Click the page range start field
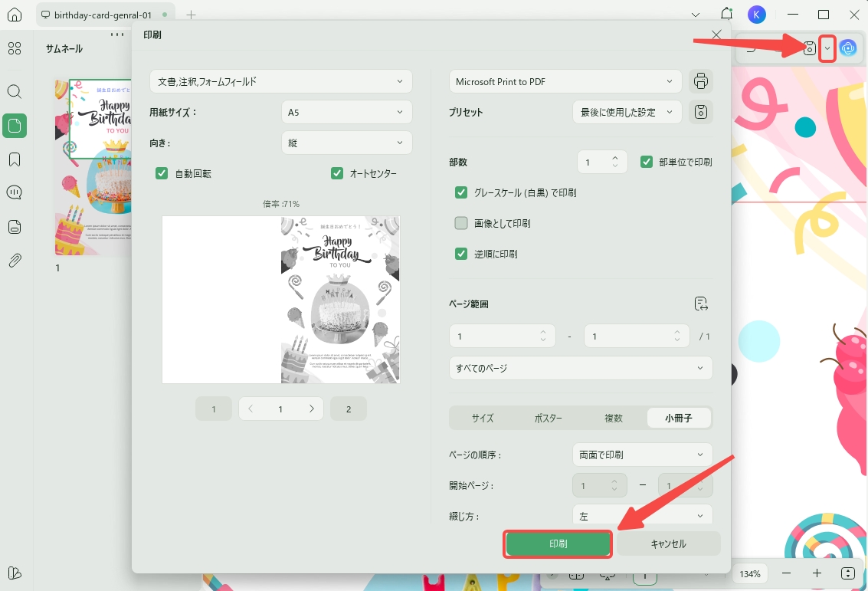The height and width of the screenshot is (591, 868). click(502, 337)
